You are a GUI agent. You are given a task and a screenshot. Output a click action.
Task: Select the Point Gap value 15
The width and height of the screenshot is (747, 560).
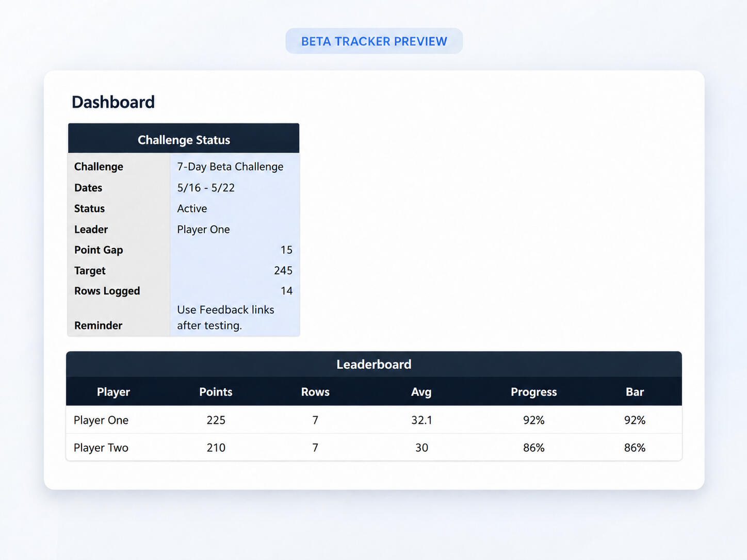tap(235, 250)
